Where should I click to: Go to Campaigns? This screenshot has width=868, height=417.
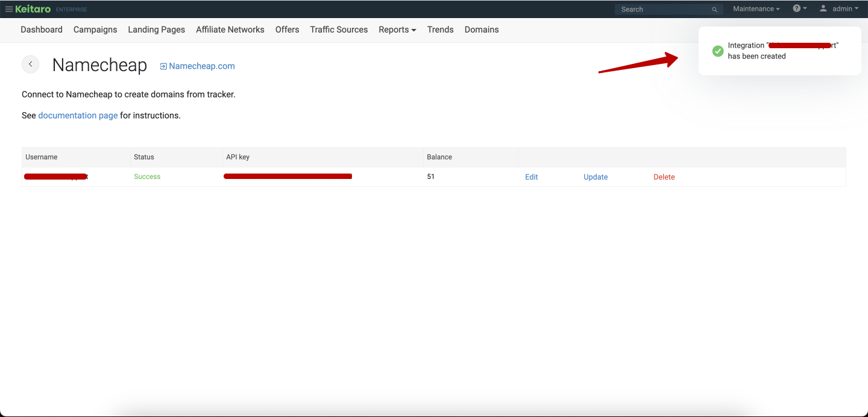pyautogui.click(x=95, y=30)
